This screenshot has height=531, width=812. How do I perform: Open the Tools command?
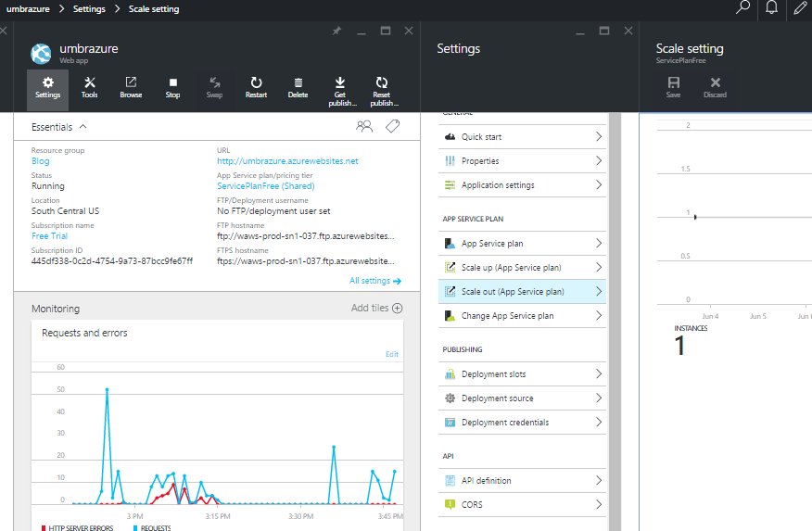(89, 89)
